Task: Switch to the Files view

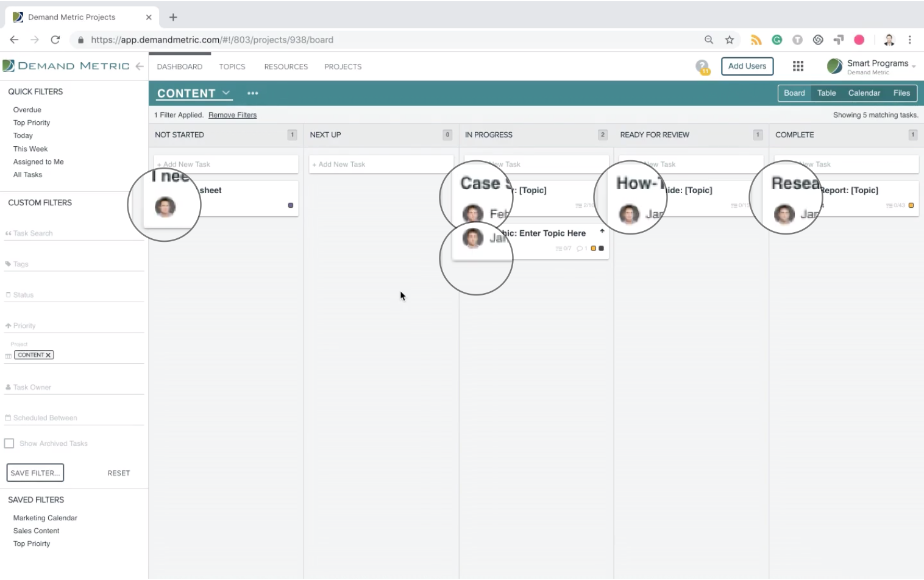Action: point(901,93)
